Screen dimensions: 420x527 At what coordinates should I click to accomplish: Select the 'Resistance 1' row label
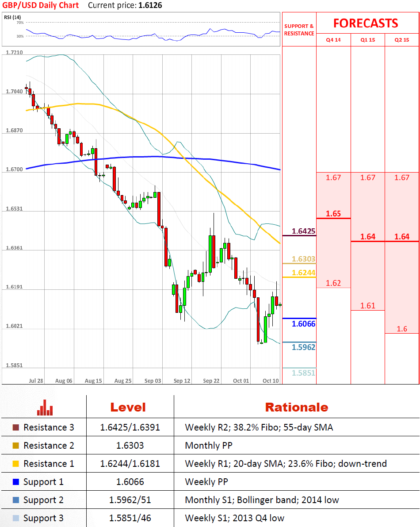pos(49,464)
